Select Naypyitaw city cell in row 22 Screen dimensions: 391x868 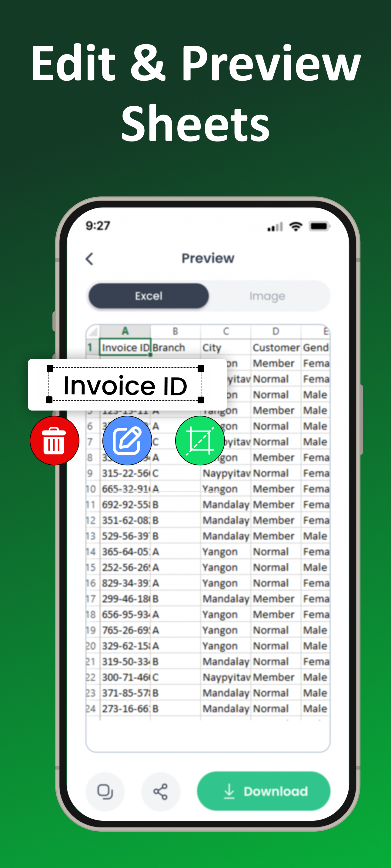point(226,677)
